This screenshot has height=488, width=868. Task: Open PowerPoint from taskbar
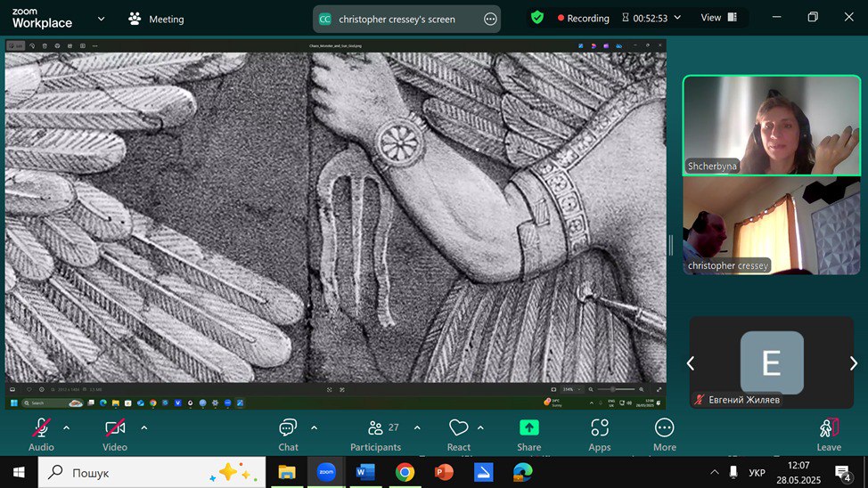(x=444, y=473)
